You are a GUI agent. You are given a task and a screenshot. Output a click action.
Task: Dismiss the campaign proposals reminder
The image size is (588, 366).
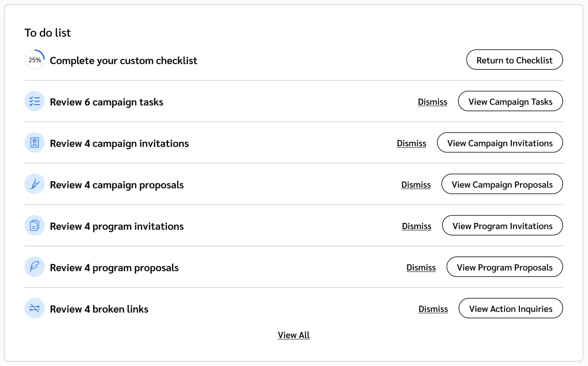416,185
